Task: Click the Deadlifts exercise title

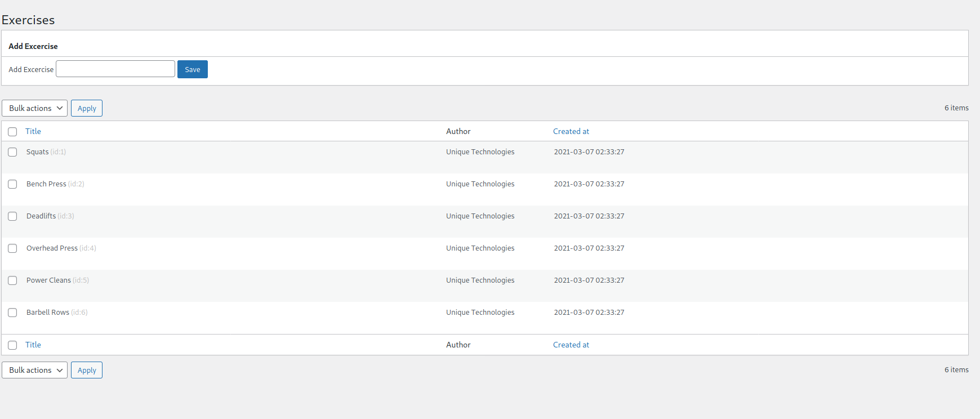Action: point(41,216)
